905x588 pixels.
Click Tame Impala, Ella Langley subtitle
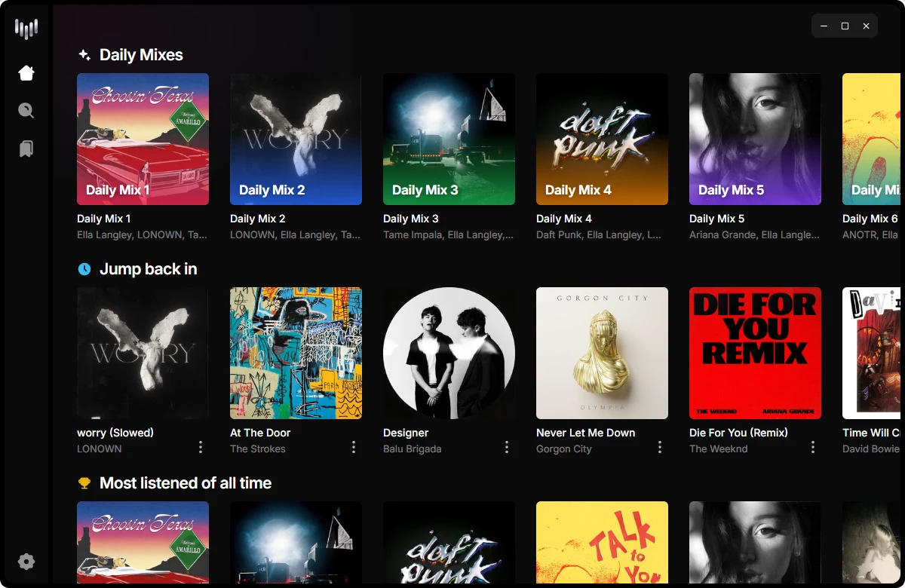[x=448, y=235]
